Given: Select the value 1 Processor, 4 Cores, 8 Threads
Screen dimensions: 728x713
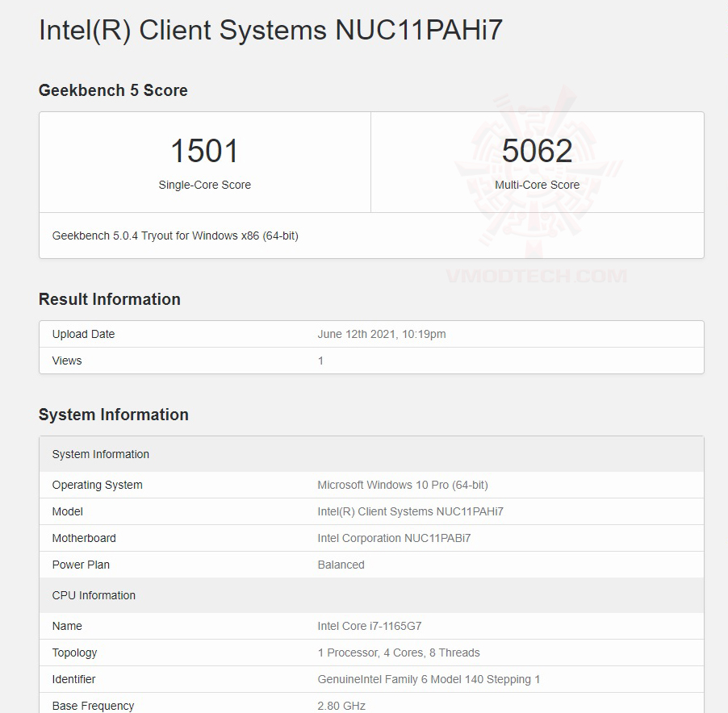Looking at the screenshot, I should click(x=399, y=653).
